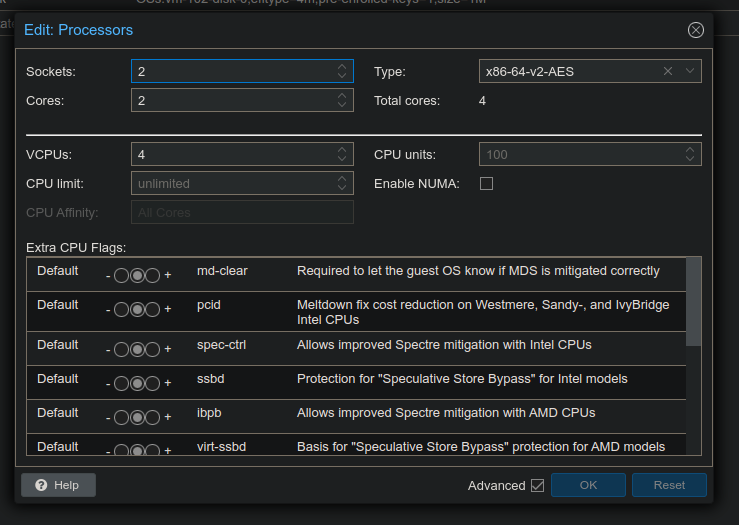Screen dimensions: 739x525
Task: Turn on the md-clear flag radio button
Action: 153,276
